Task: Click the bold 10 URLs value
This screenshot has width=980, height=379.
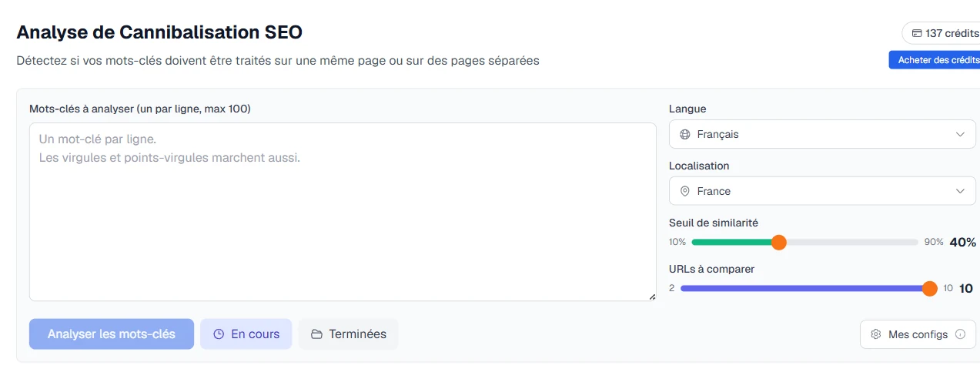Action: click(966, 288)
